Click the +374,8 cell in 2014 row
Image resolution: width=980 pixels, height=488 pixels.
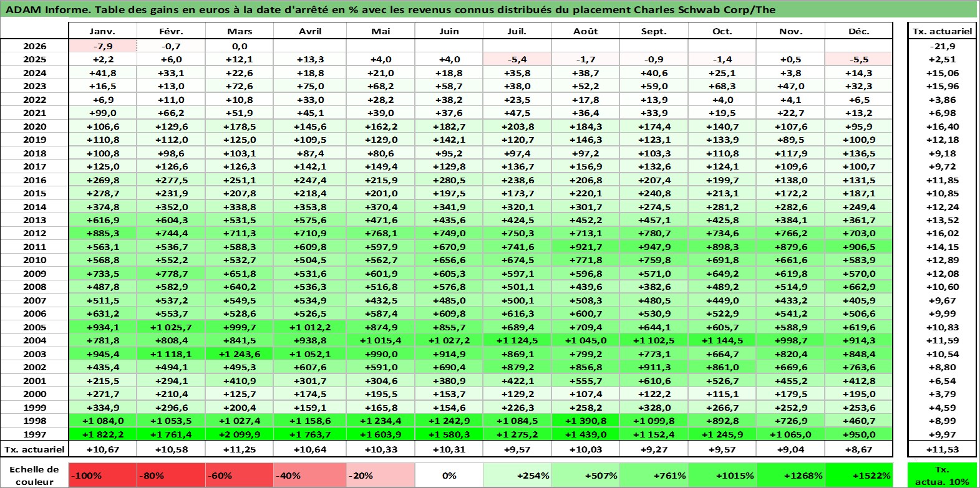pyautogui.click(x=102, y=207)
